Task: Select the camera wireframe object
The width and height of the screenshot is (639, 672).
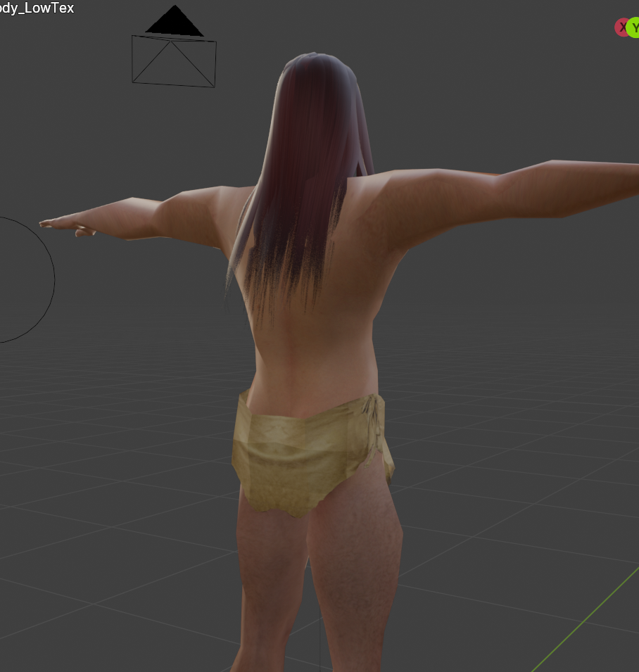Action: point(174,62)
